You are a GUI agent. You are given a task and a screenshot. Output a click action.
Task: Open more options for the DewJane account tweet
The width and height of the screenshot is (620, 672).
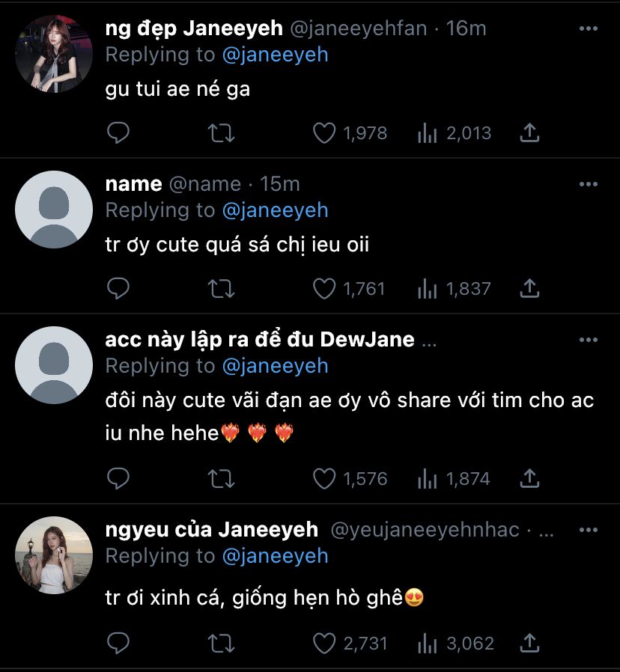(x=589, y=340)
